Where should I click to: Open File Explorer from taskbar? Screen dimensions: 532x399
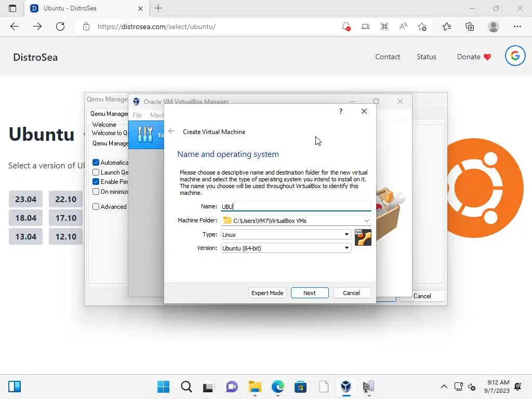click(255, 387)
